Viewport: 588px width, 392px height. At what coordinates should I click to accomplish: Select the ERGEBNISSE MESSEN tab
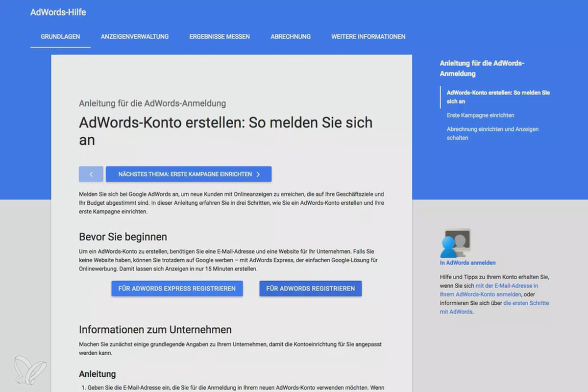click(220, 37)
